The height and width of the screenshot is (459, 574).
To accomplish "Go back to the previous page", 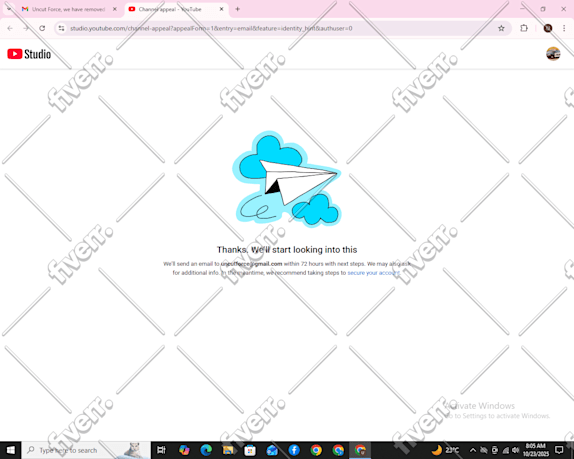I will tap(10, 28).
